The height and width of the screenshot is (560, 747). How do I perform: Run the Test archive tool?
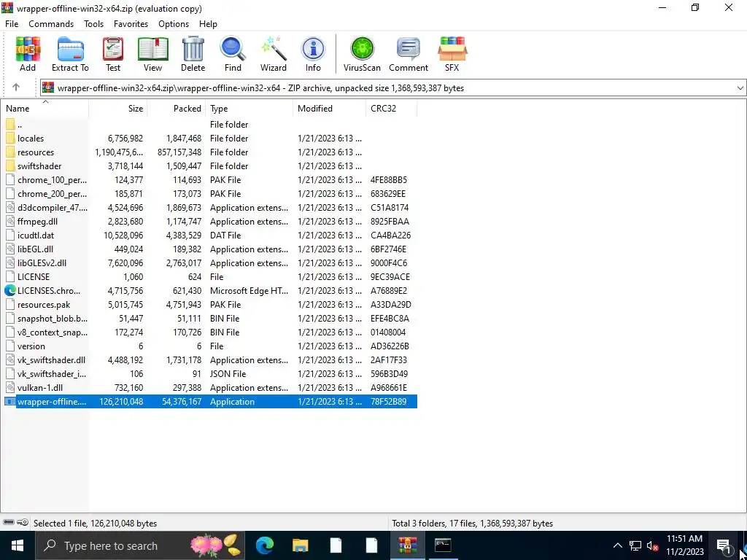pos(113,54)
